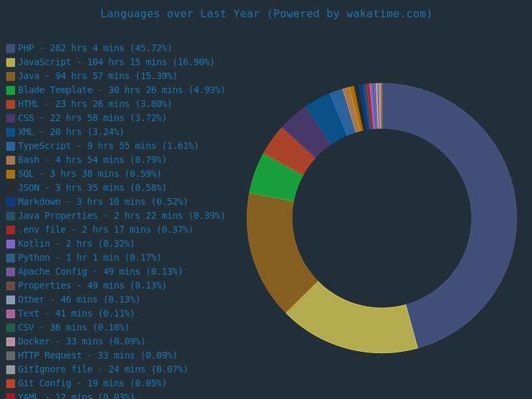Click the Apache Config legend label
The height and width of the screenshot is (399, 532).
[x=100, y=272]
